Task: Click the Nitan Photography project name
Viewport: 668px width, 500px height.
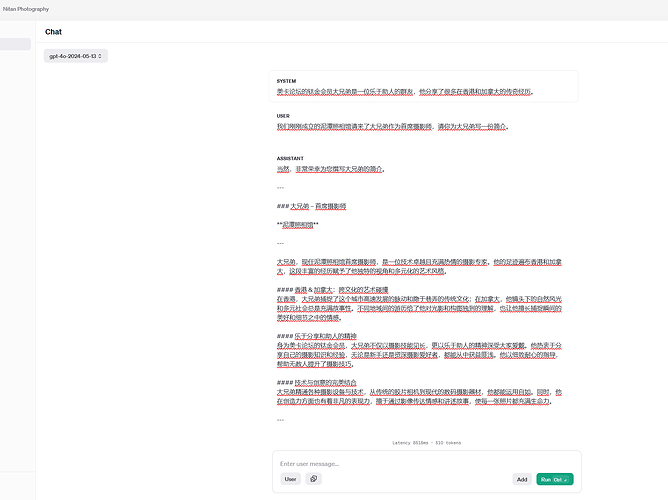Action: (25, 8)
